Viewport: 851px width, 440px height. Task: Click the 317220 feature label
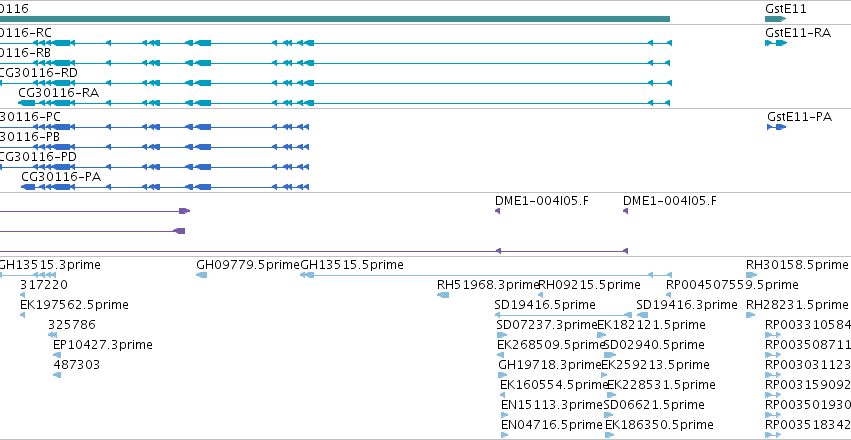[x=44, y=285]
